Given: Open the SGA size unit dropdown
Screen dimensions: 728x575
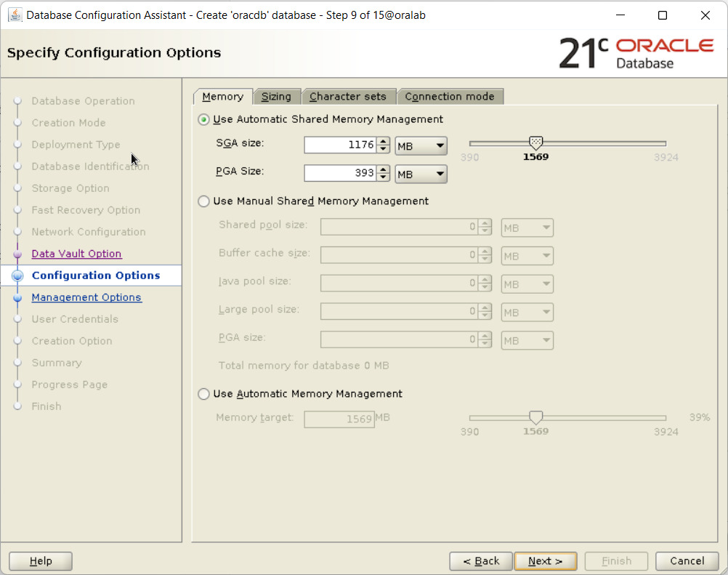Looking at the screenshot, I should pos(421,147).
